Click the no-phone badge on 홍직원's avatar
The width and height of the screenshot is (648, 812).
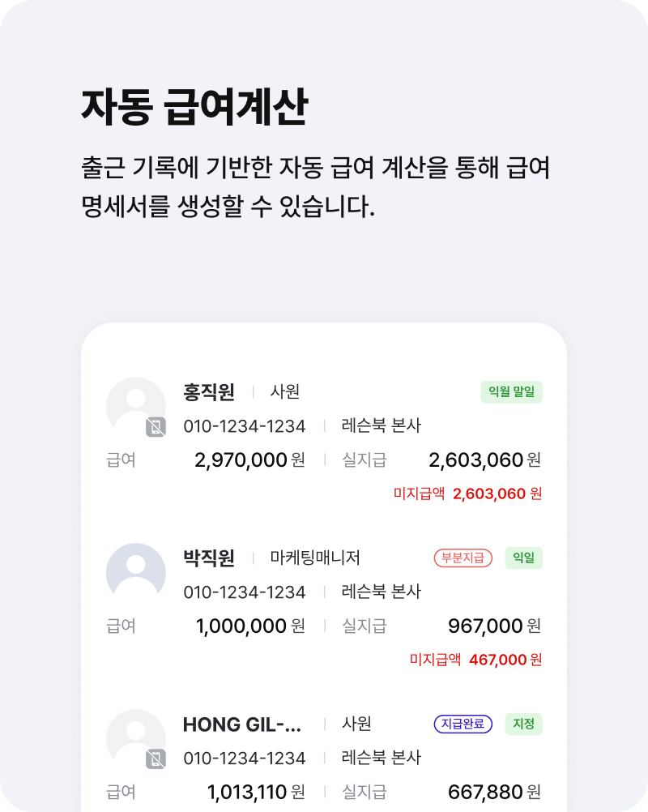(156, 427)
